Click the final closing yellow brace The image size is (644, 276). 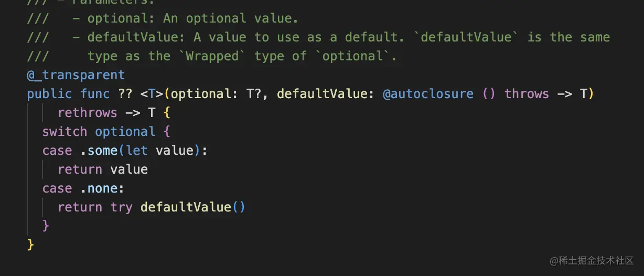pyautogui.click(x=30, y=245)
